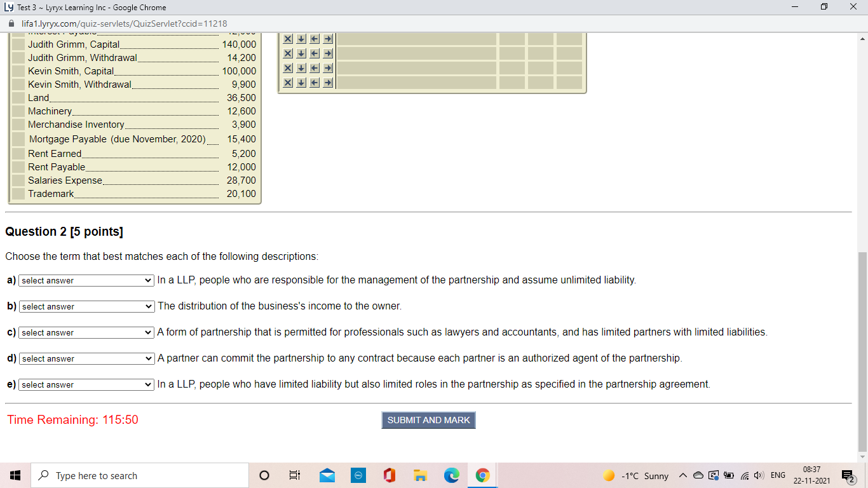Screen dimensions: 868x488
Task: Click the Question 2 [5 points] heading
Action: point(64,232)
